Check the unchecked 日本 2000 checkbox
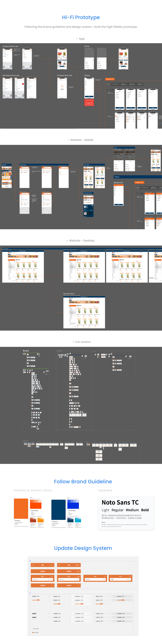Screen dimensions: 162x644 (x=33, y=629)
